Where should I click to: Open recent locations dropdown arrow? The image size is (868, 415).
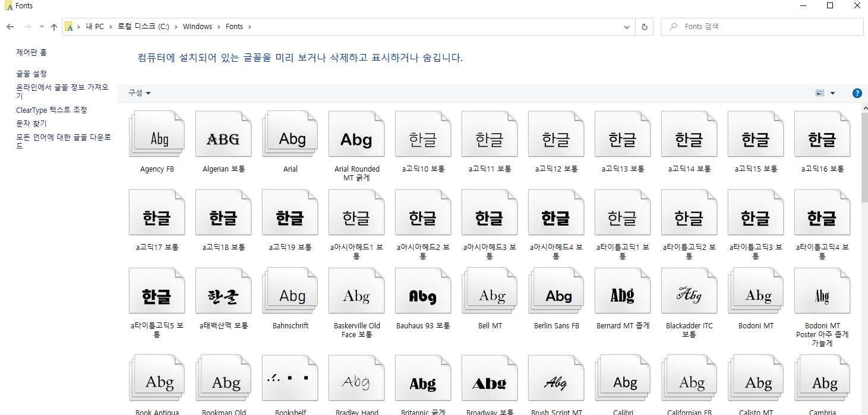coord(42,27)
